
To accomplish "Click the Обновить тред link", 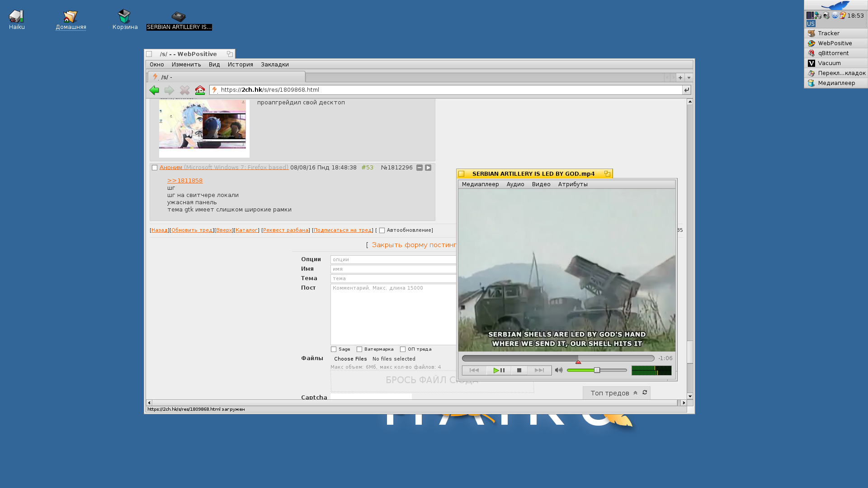I will [192, 230].
